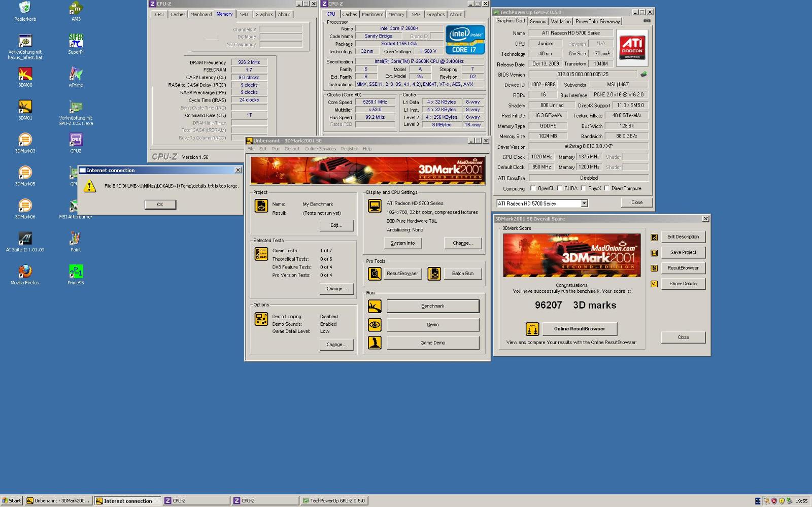812x507 pixels.
Task: Open the PowerColor Giveaway tab in GPU-Z
Action: click(597, 21)
